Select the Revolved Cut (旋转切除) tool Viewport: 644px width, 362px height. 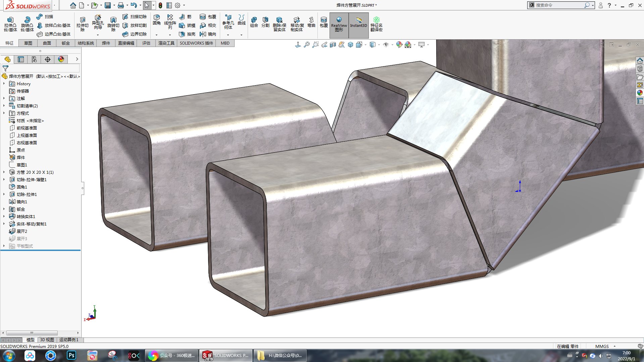coord(113,24)
